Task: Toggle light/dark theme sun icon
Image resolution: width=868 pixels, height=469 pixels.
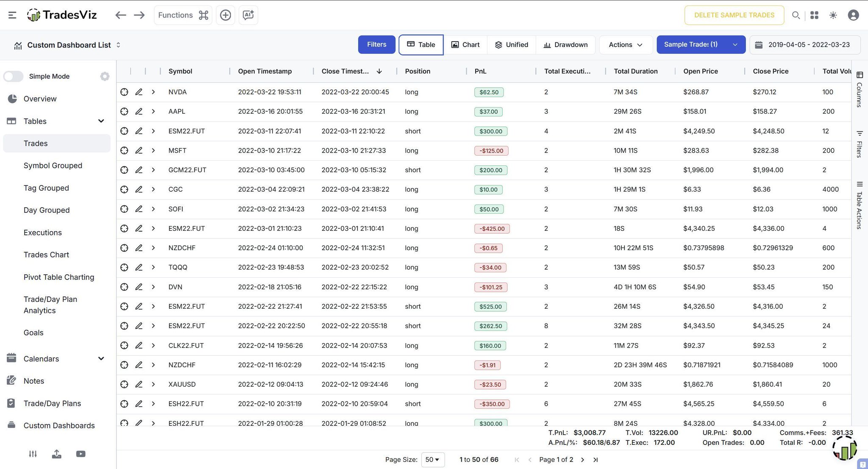Action: (x=833, y=15)
